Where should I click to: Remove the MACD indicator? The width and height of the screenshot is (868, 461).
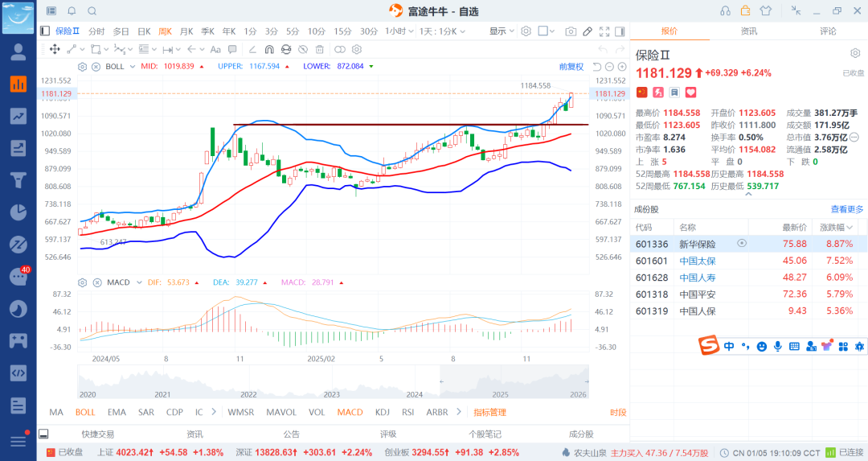point(96,282)
